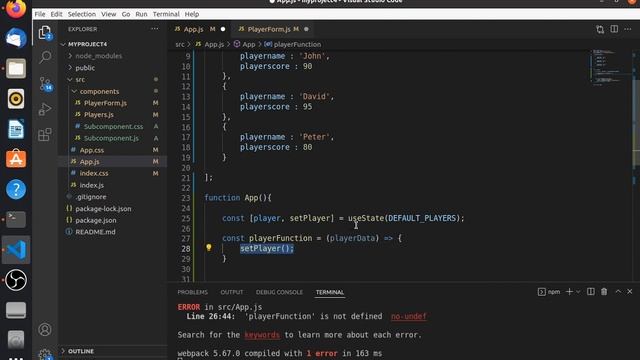The width and height of the screenshot is (640, 360).
Task: Open the Explorer view in activity bar
Action: [45, 33]
